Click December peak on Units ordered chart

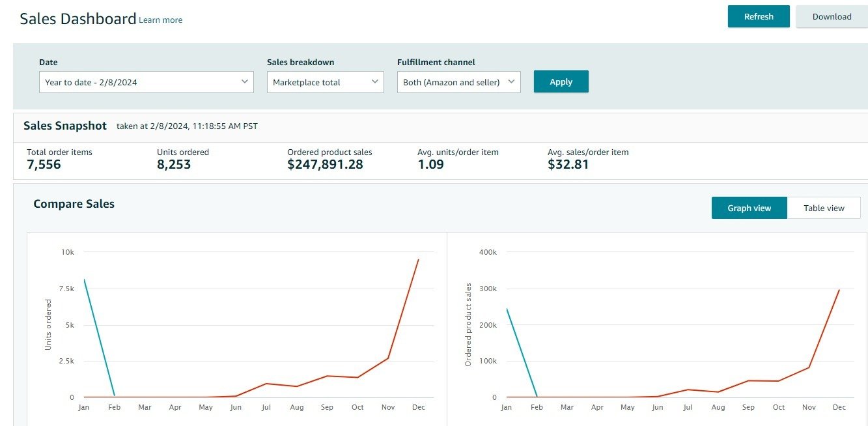[418, 260]
